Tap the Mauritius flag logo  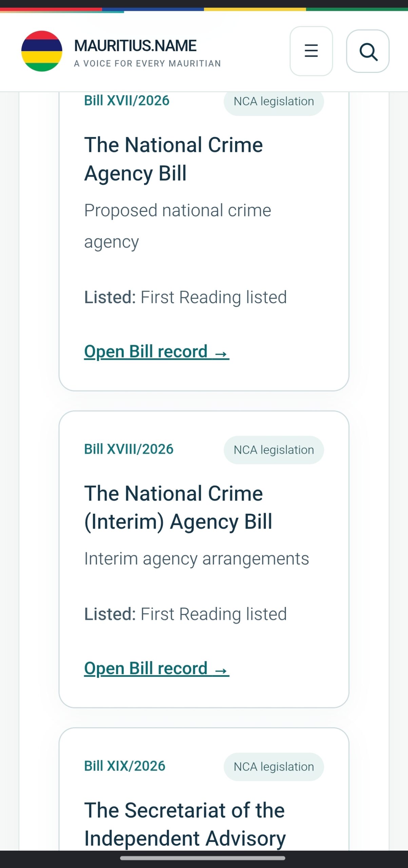(42, 51)
